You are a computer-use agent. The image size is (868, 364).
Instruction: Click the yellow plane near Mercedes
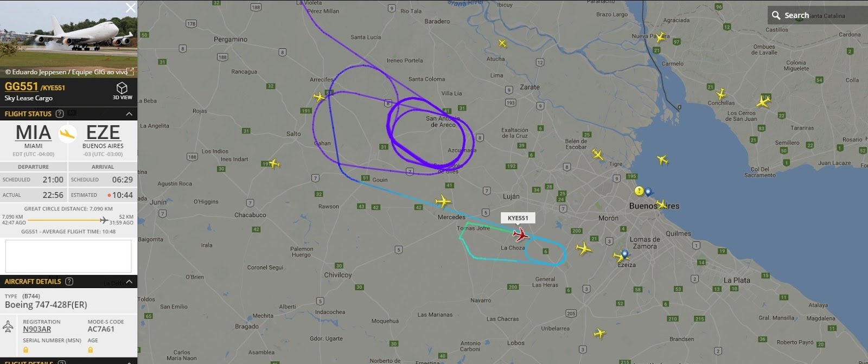(x=443, y=201)
